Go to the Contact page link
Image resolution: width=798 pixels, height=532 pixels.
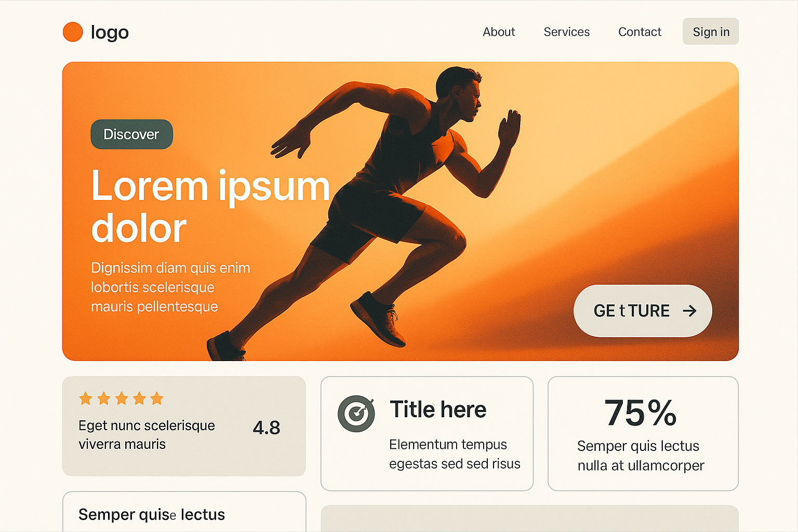[640, 32]
